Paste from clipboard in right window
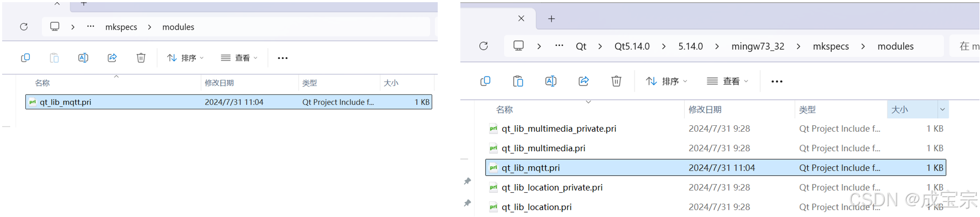The image size is (980, 217). click(x=518, y=82)
